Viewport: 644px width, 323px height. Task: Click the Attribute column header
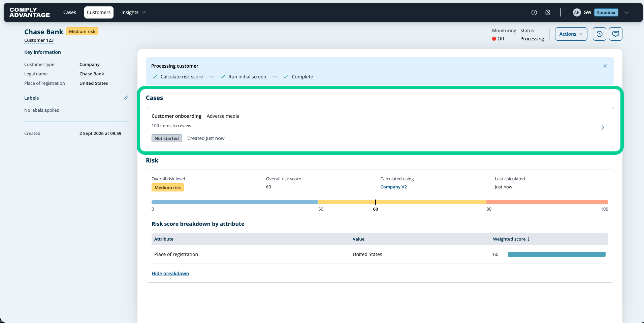(164, 239)
